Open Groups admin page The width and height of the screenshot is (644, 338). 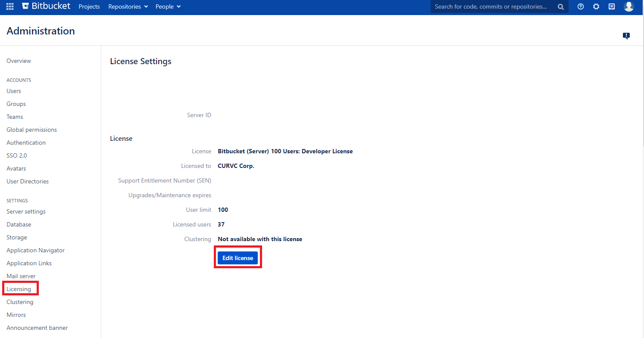(16, 104)
